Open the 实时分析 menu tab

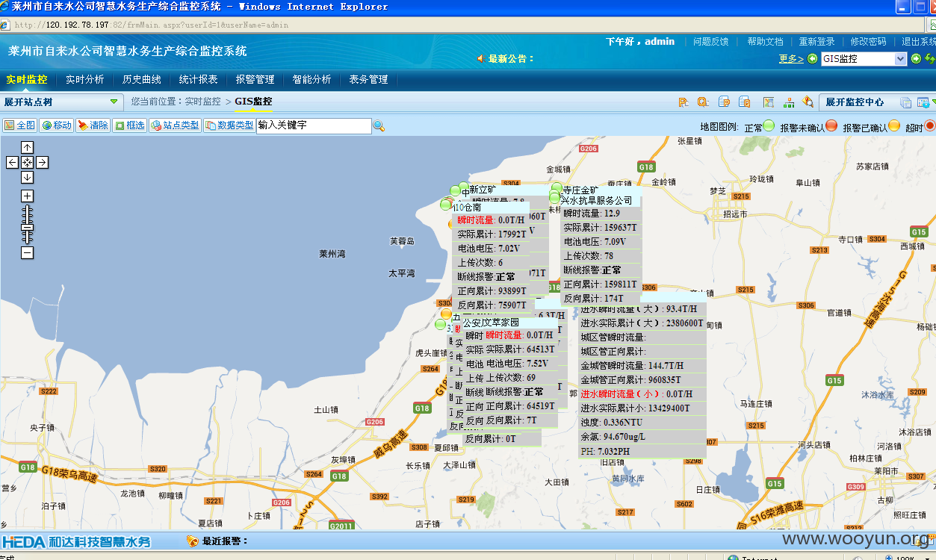[84, 79]
